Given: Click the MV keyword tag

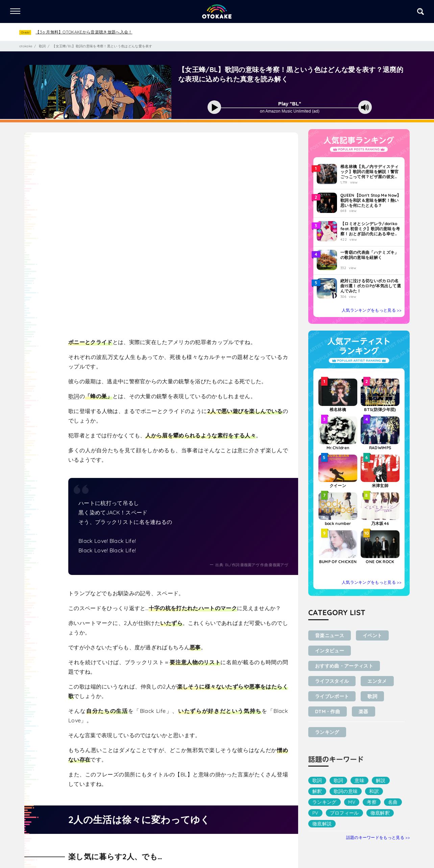Looking at the screenshot, I should pyautogui.click(x=352, y=802).
